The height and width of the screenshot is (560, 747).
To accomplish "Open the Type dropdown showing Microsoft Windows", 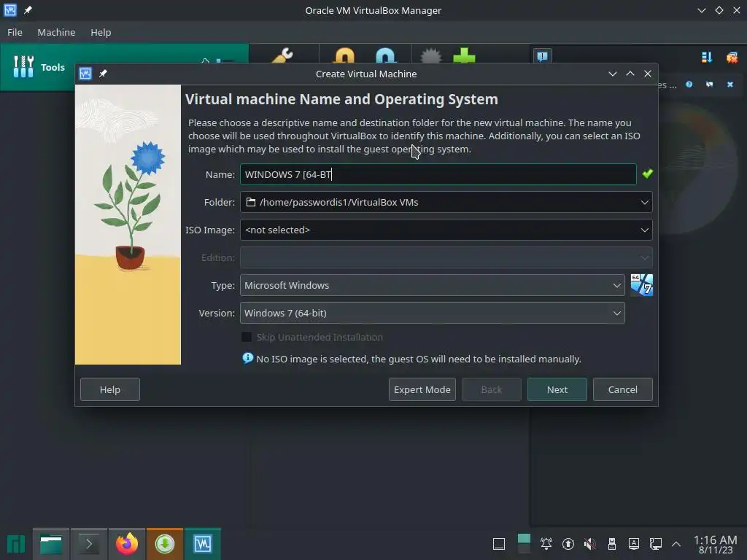I will pyautogui.click(x=432, y=285).
